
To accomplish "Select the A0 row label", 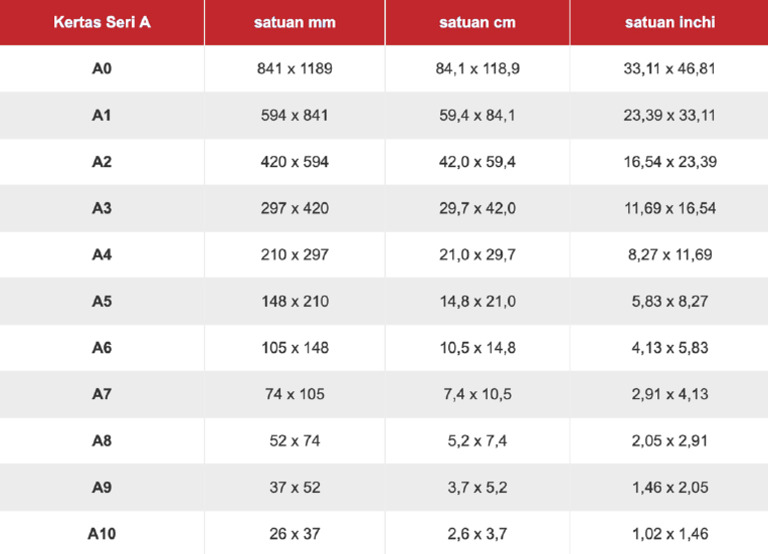I will coord(102,69).
